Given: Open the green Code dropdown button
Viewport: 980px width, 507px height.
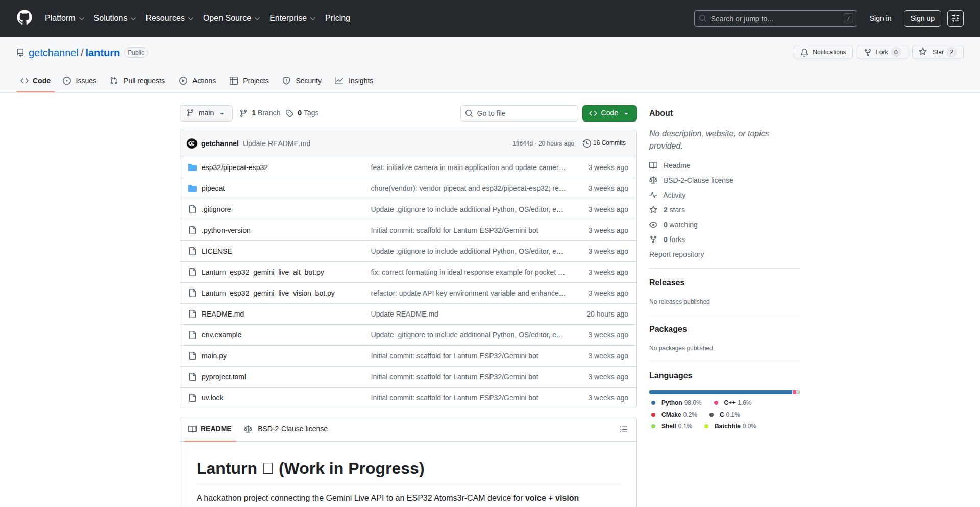Looking at the screenshot, I should click(609, 113).
